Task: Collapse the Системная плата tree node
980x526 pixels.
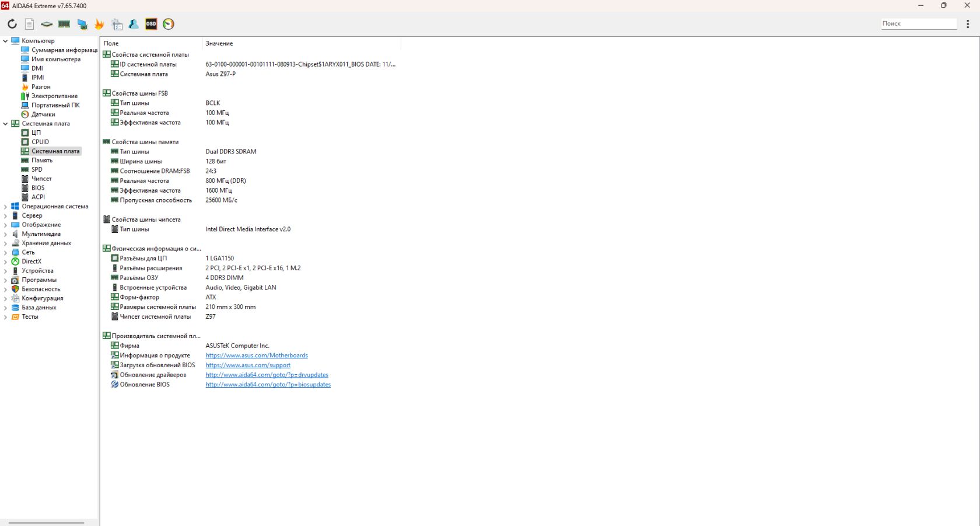Action: tap(5, 124)
